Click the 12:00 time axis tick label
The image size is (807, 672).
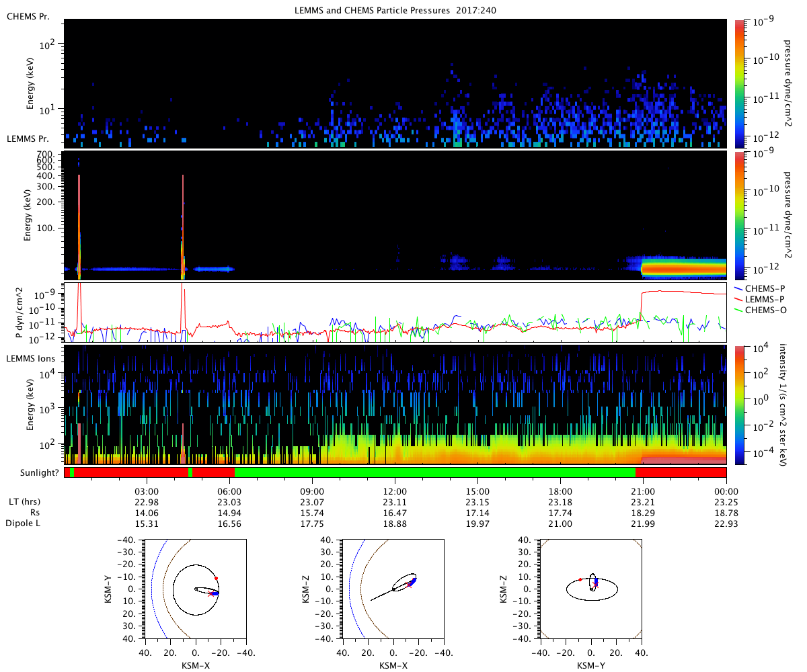[394, 490]
